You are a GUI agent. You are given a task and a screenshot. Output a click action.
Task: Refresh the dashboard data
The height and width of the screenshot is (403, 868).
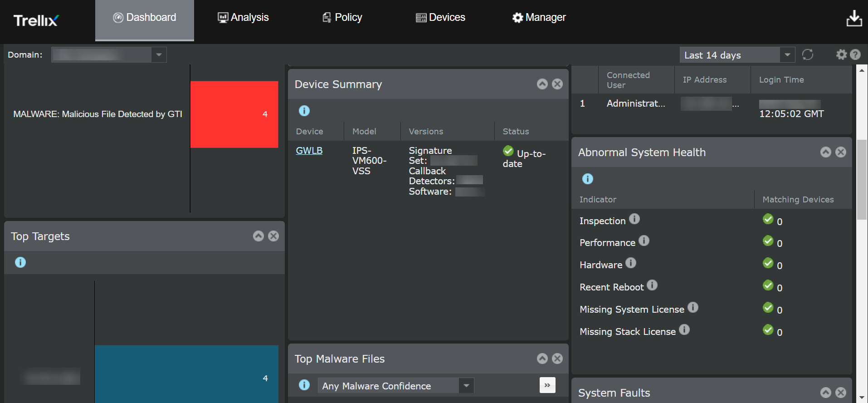[808, 55]
